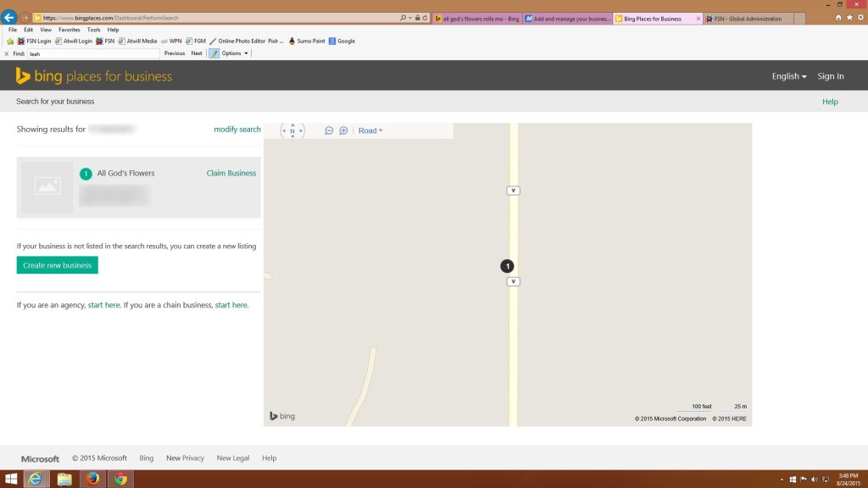Click the search magnifier in the address bar
868x488 pixels.
pos(403,18)
